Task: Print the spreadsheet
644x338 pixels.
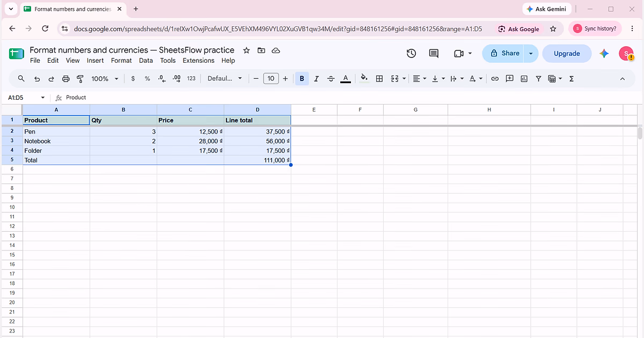Action: pos(66,78)
